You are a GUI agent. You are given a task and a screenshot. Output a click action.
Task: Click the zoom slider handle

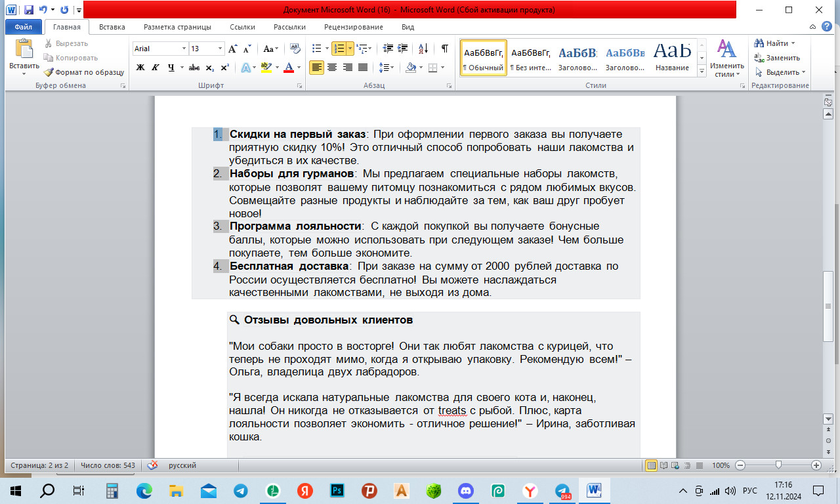778,465
